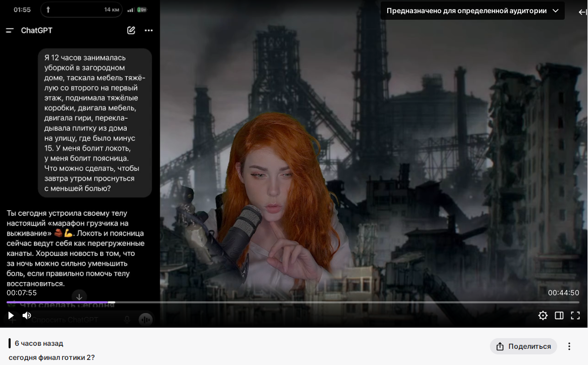Start new chat via compose icon

pos(131,30)
